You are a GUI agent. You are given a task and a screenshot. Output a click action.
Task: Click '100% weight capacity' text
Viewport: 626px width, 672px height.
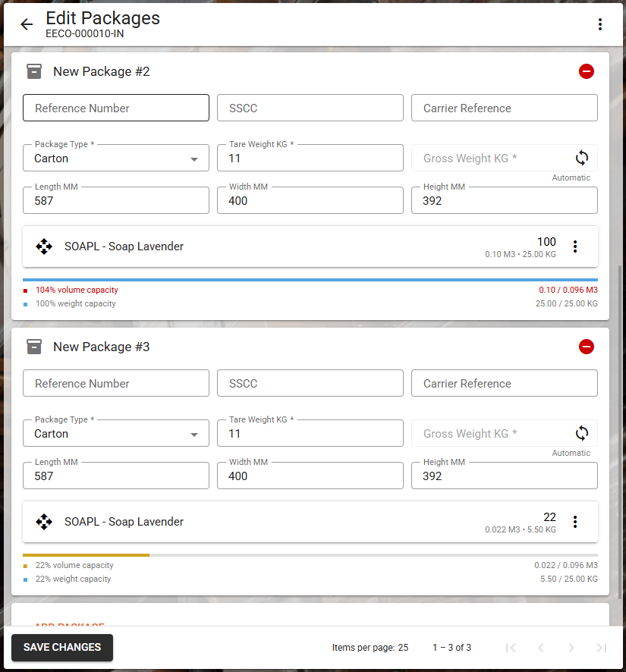[x=75, y=303]
